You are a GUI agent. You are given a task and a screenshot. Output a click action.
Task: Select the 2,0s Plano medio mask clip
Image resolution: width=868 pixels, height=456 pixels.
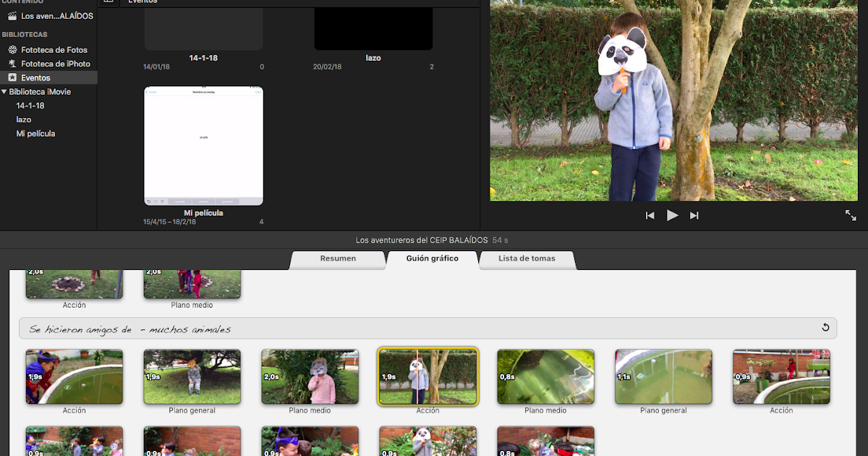(x=310, y=376)
